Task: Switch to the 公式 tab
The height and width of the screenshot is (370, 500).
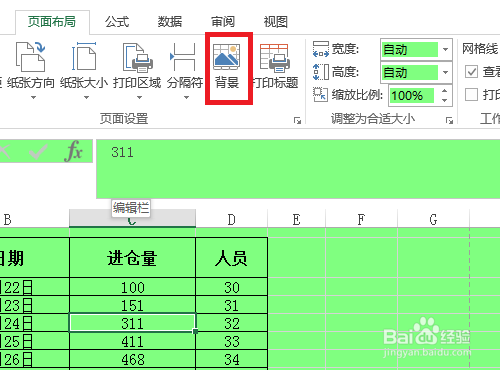Action: click(x=117, y=22)
